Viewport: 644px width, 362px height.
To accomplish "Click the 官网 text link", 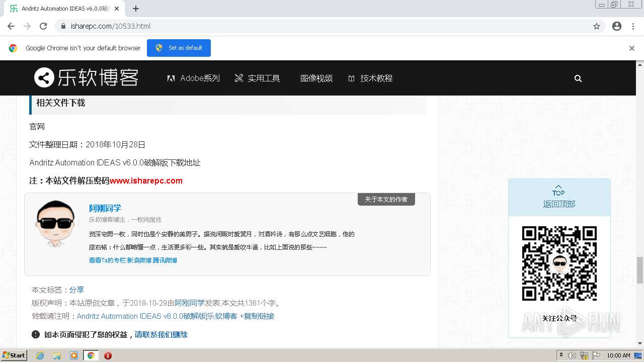I will [x=37, y=127].
